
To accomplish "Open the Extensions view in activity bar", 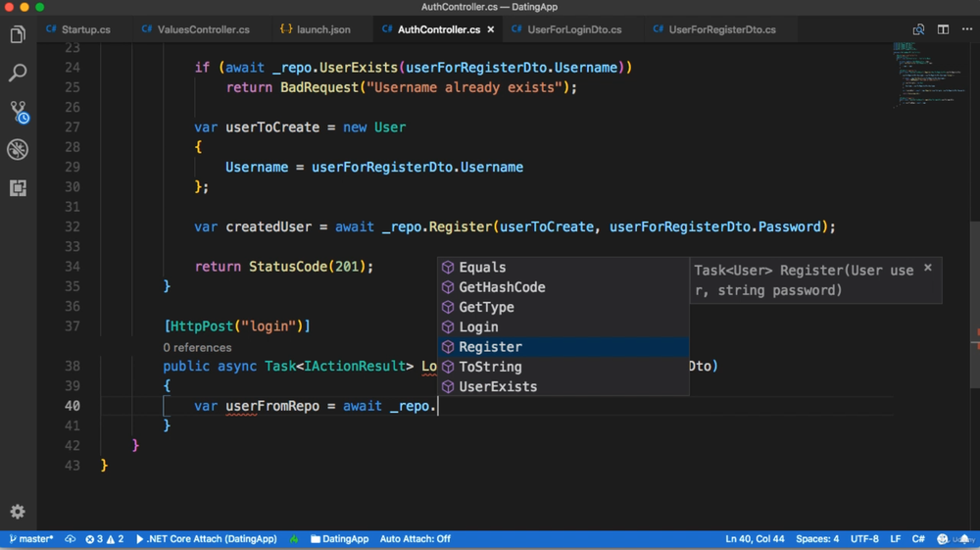I will 18,188.
